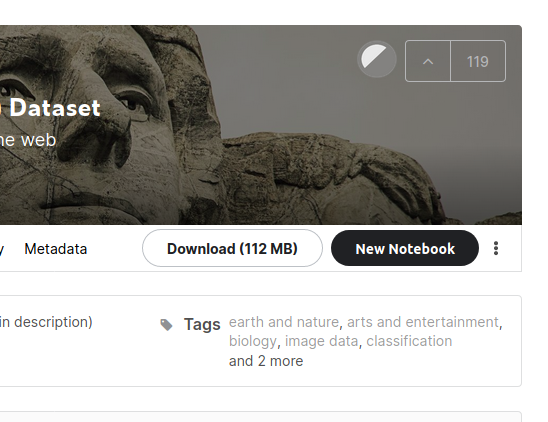Open the classification tag

(409, 341)
